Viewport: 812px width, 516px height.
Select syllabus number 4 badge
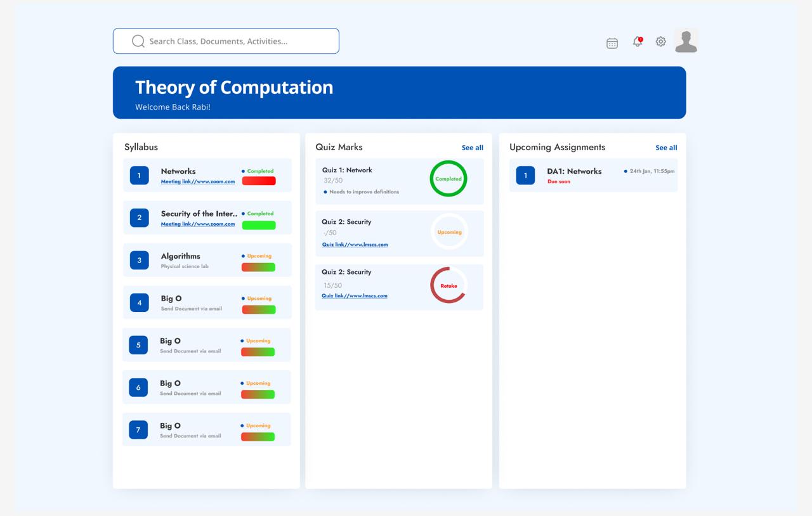coord(140,302)
